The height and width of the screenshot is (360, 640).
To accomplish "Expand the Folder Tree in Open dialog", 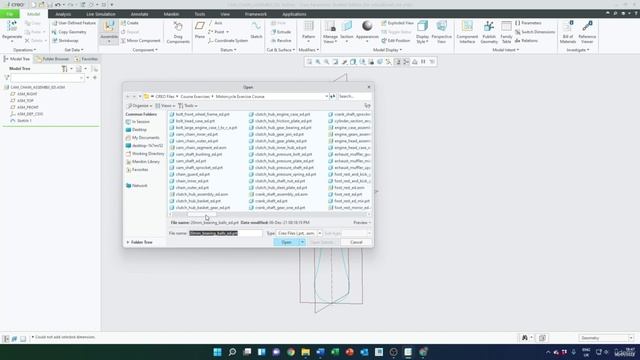I will point(139,242).
